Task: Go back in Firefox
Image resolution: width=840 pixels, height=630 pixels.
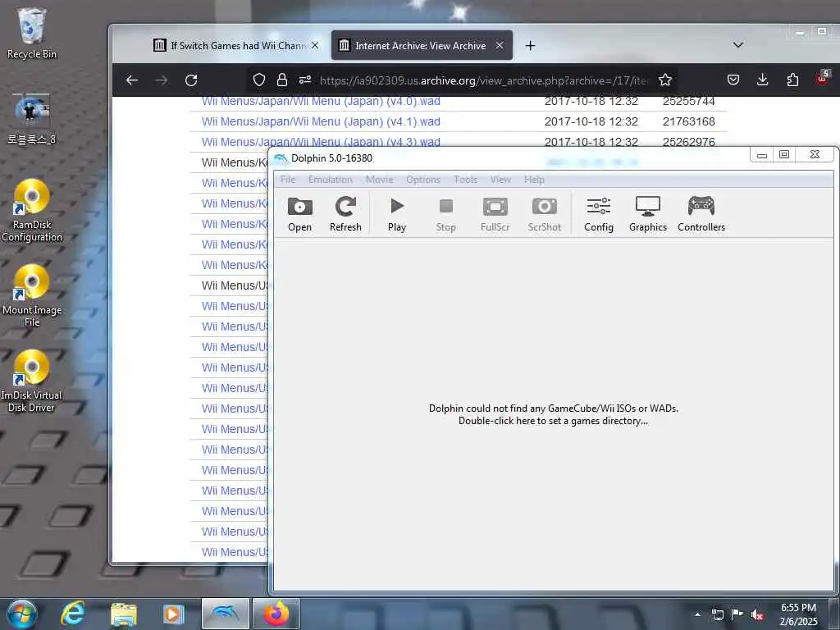Action: [x=132, y=80]
